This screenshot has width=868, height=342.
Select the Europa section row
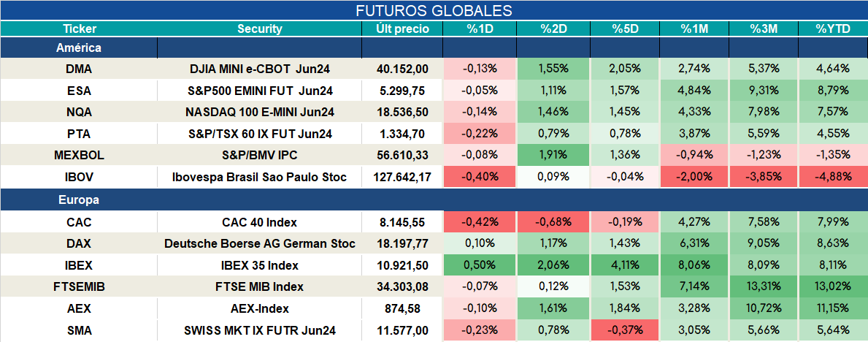tap(434, 199)
